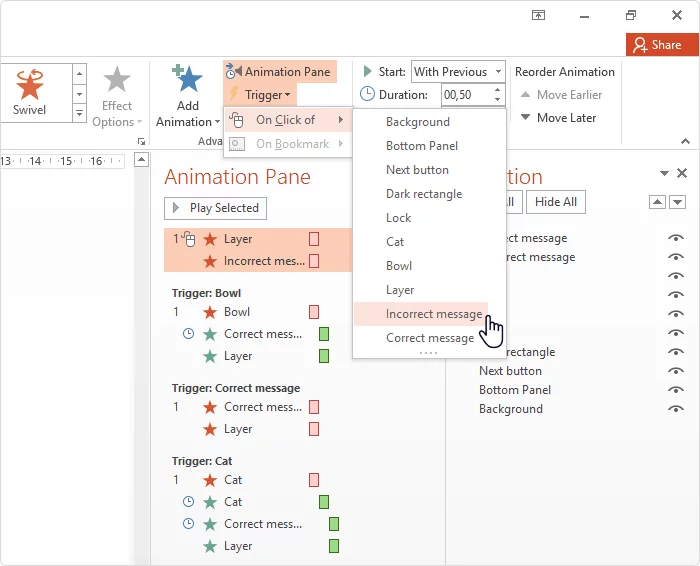Choose the On Bookmark submenu

(x=288, y=144)
